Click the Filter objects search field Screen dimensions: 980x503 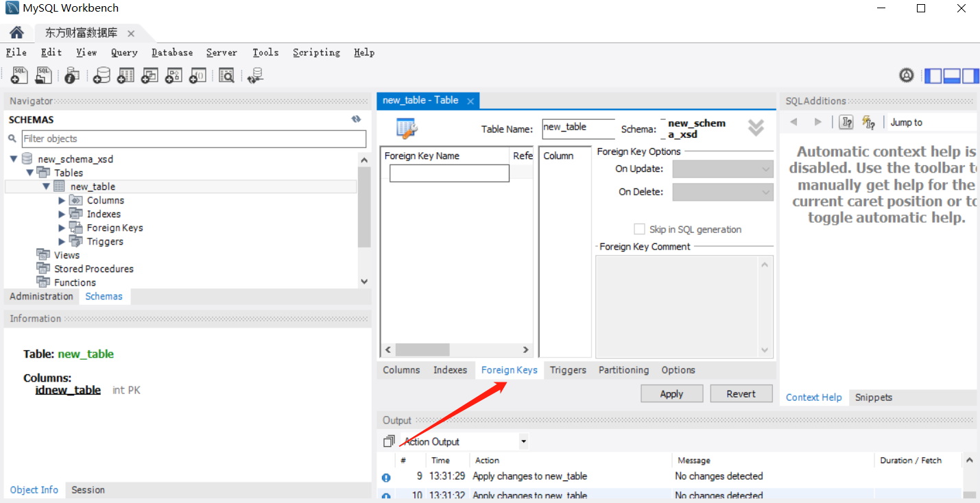coord(194,138)
